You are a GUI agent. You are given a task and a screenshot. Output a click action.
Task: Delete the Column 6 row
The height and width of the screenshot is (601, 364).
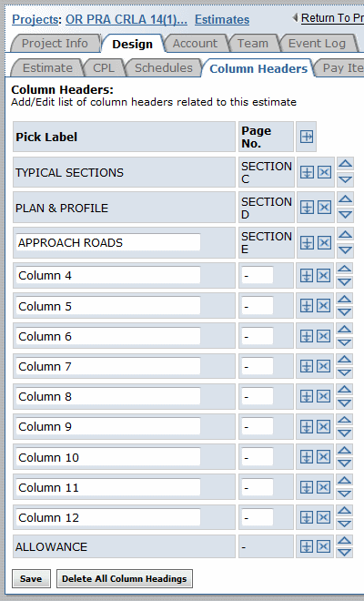(324, 336)
